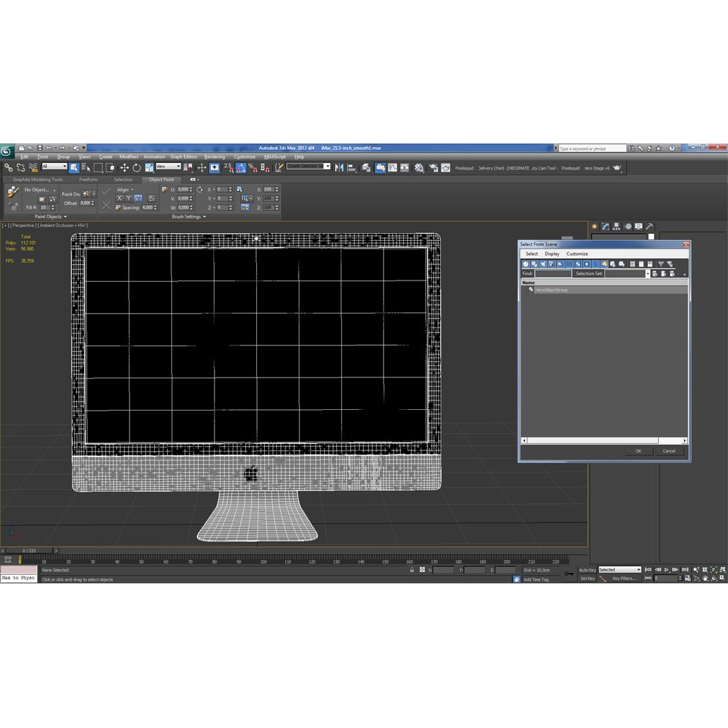Toggle Percent Snap in the main toolbar
Screen dimensions: 728x728
point(253,168)
